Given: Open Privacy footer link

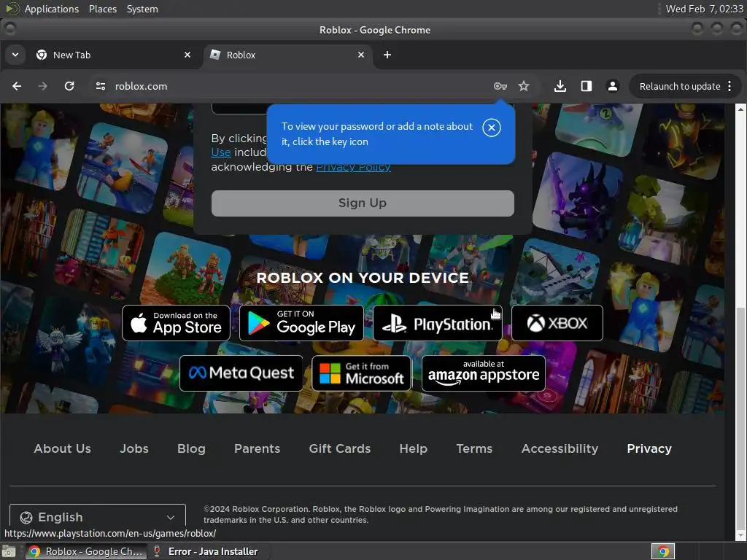Looking at the screenshot, I should coord(649,448).
